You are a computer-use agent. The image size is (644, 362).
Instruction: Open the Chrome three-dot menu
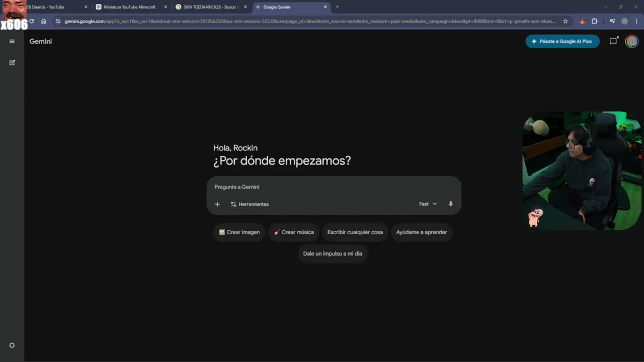tap(636, 21)
